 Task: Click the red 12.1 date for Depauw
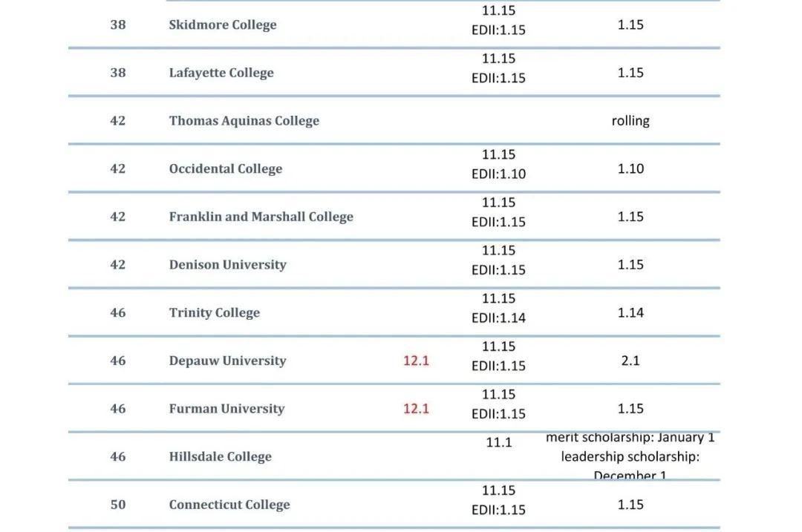click(416, 361)
